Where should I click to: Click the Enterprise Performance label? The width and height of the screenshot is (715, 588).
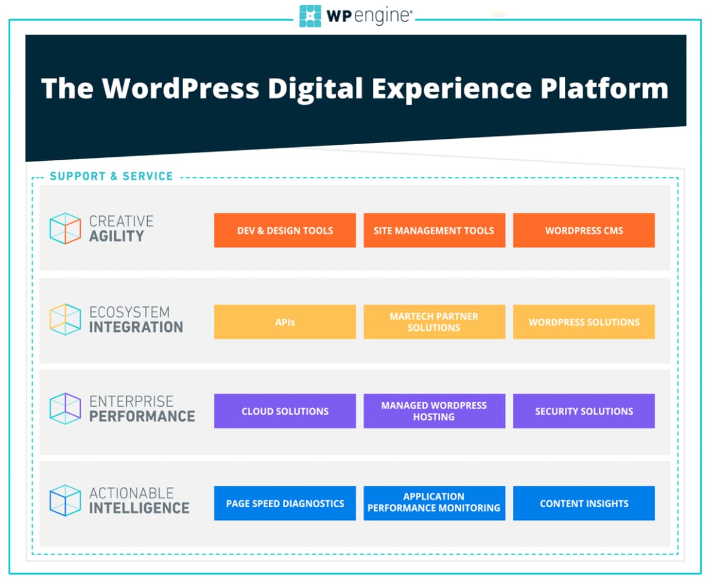[x=142, y=409]
